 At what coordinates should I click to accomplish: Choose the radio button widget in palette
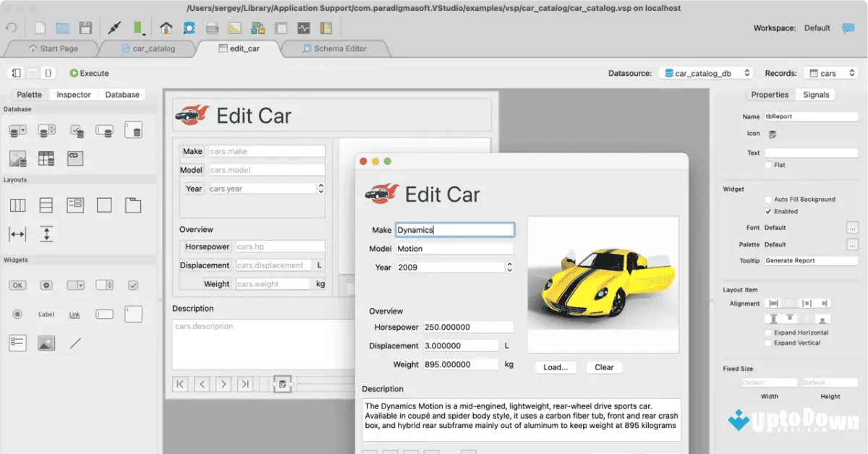(x=17, y=314)
